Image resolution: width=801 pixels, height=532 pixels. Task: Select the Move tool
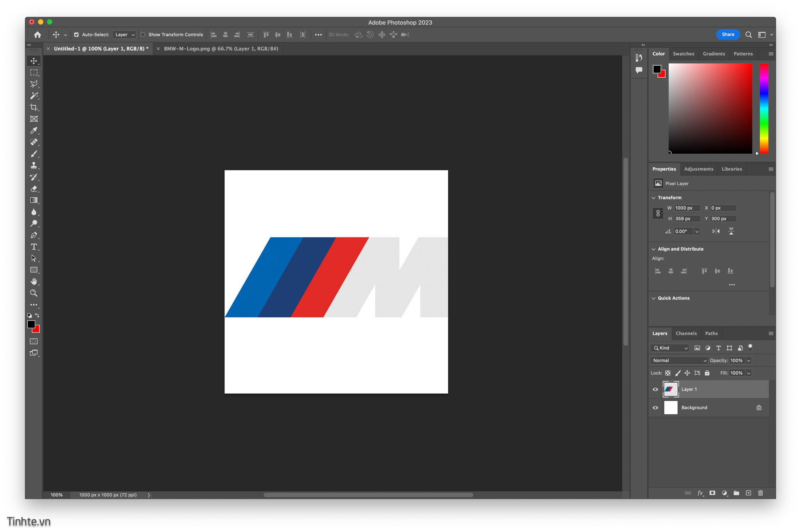pyautogui.click(x=34, y=61)
